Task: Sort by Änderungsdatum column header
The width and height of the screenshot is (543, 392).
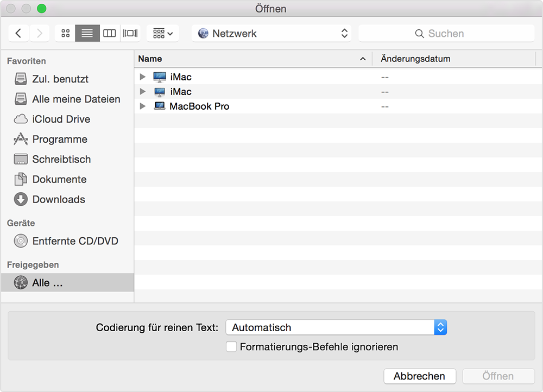Action: tap(454, 59)
